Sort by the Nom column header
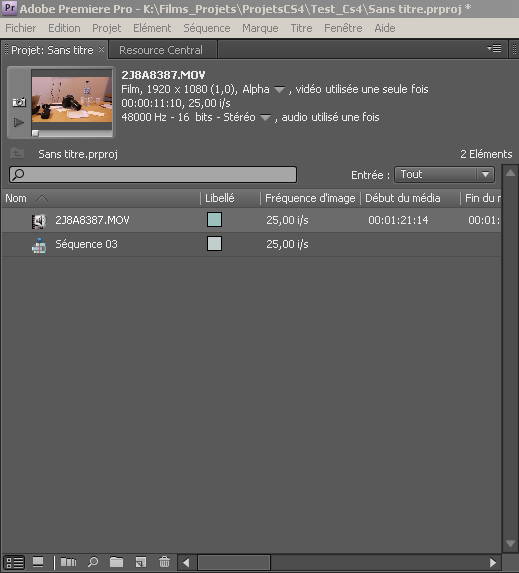Image resolution: width=519 pixels, height=573 pixels. 16,198
